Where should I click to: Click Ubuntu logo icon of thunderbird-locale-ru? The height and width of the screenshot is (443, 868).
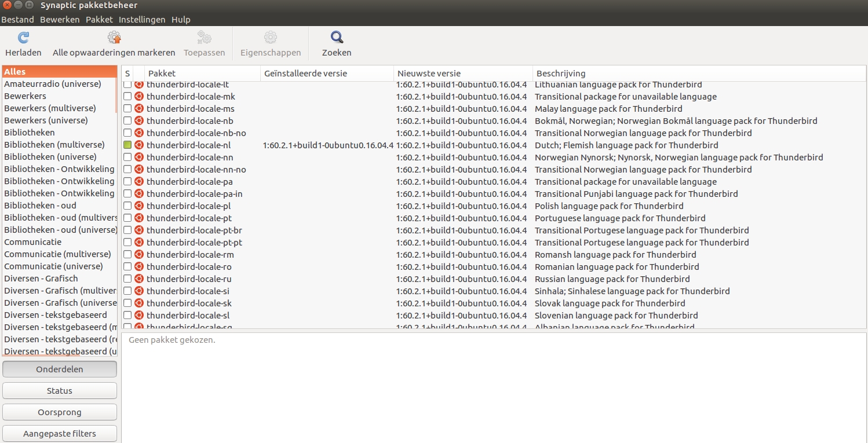(x=139, y=279)
